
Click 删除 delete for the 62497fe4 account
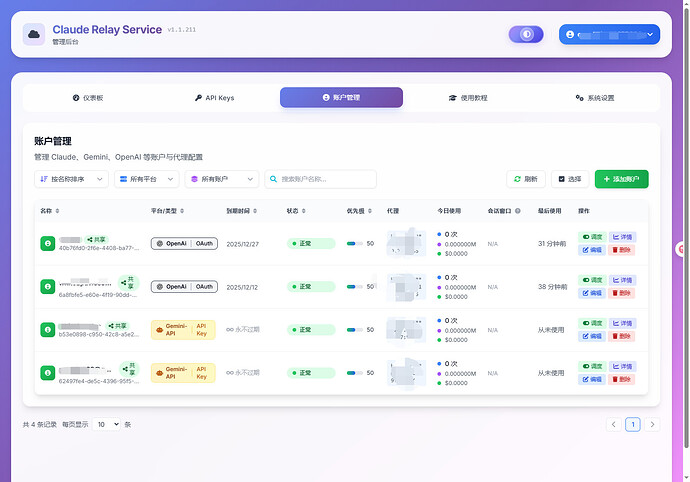tap(621, 379)
